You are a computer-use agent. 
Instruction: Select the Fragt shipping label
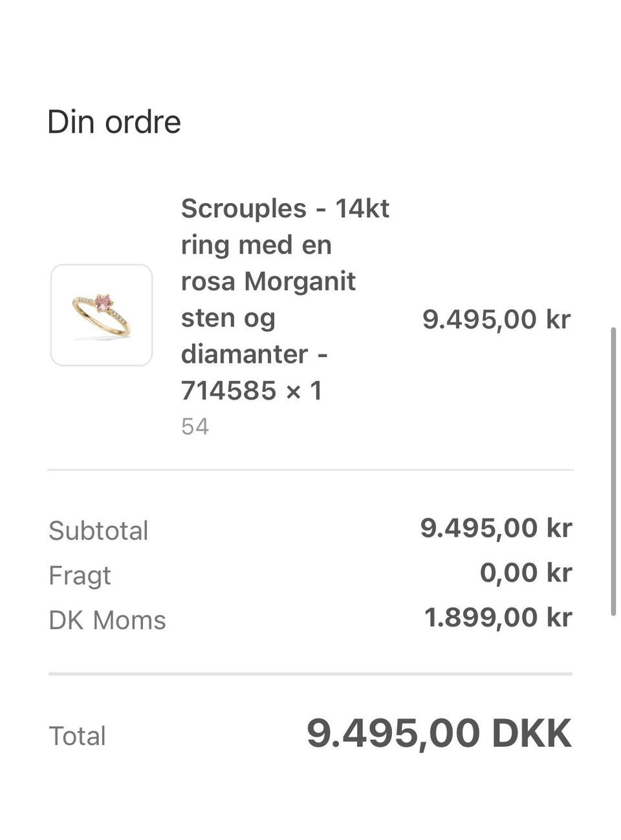pos(80,576)
